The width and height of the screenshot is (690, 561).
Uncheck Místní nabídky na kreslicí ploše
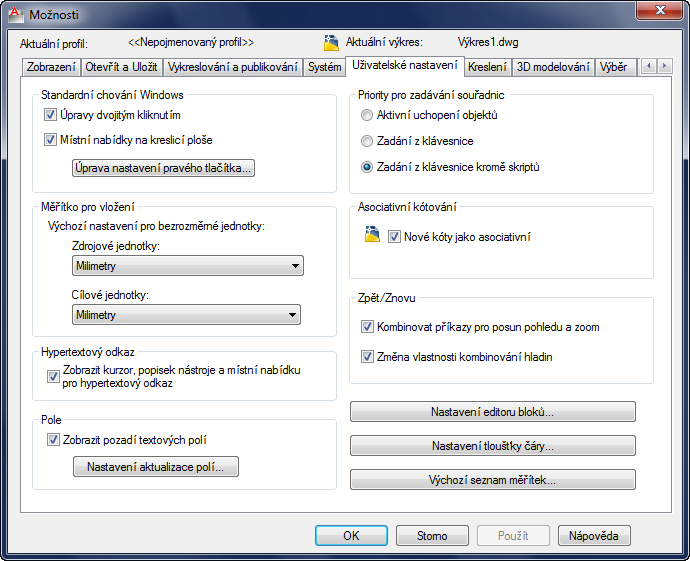click(50, 140)
